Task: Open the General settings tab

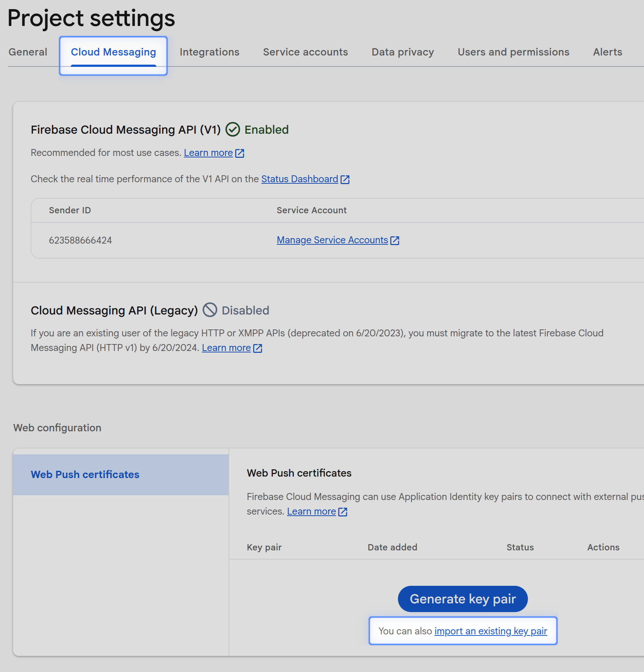Action: coord(28,52)
